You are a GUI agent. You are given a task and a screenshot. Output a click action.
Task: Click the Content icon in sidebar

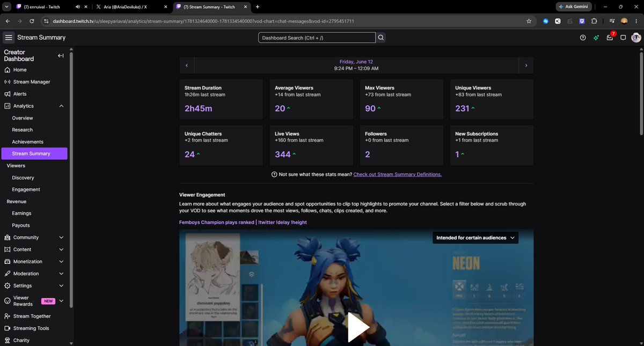point(8,249)
